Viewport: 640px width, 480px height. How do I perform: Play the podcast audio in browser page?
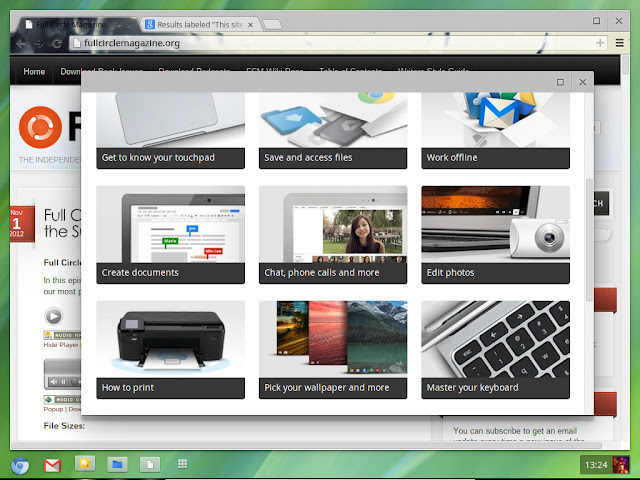[x=53, y=316]
